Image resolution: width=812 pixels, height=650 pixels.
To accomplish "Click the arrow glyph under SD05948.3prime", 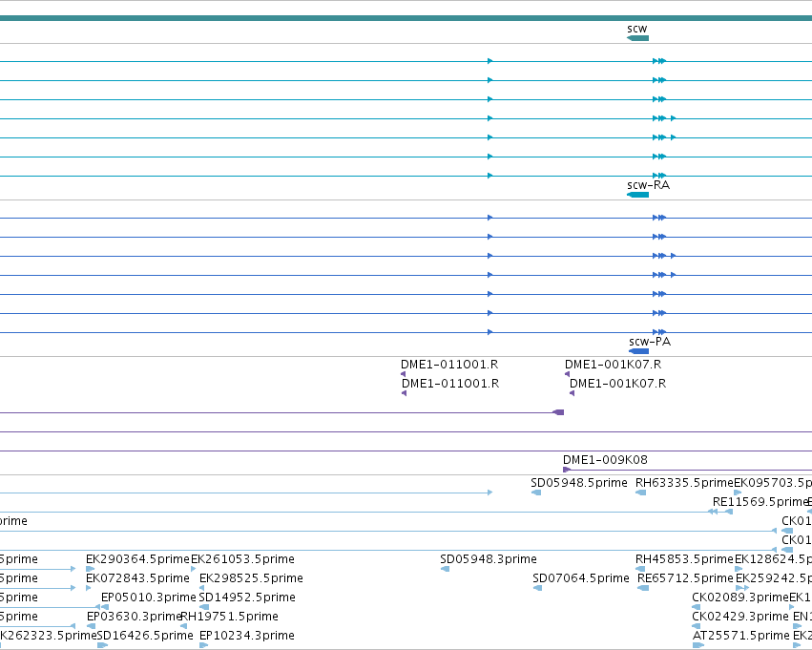I will 445,569.
